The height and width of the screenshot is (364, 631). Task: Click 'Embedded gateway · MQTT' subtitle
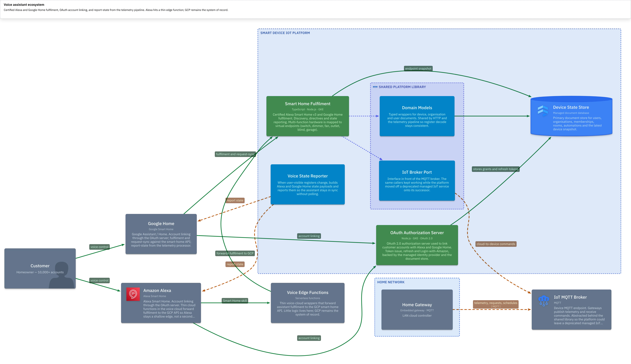(417, 311)
